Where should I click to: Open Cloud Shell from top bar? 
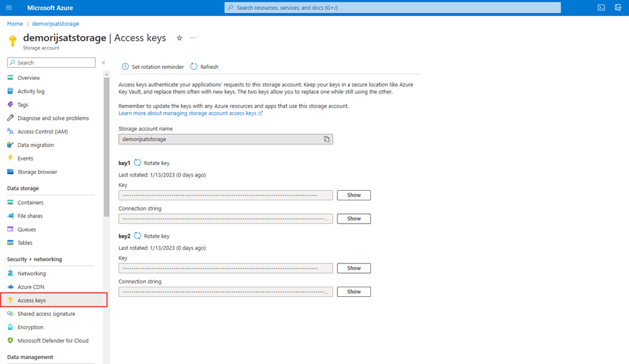[x=601, y=8]
